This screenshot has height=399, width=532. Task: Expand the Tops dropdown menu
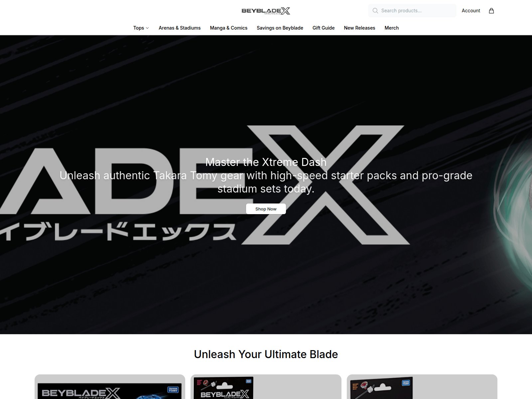coord(141,28)
